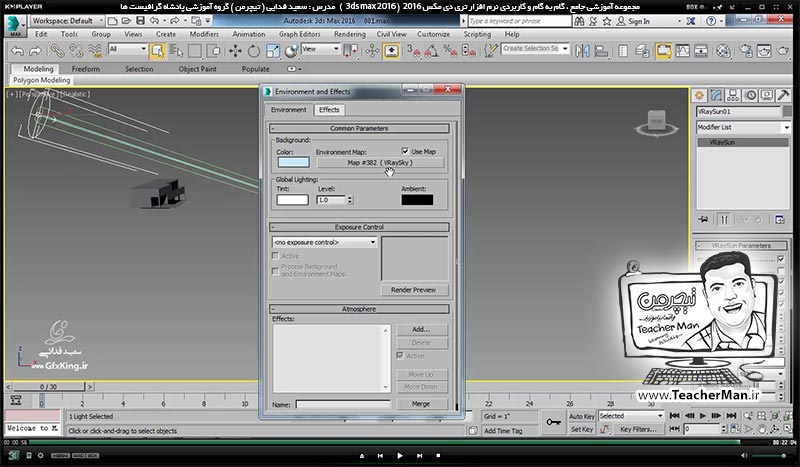Choose the Select and Move tool

pos(235,51)
